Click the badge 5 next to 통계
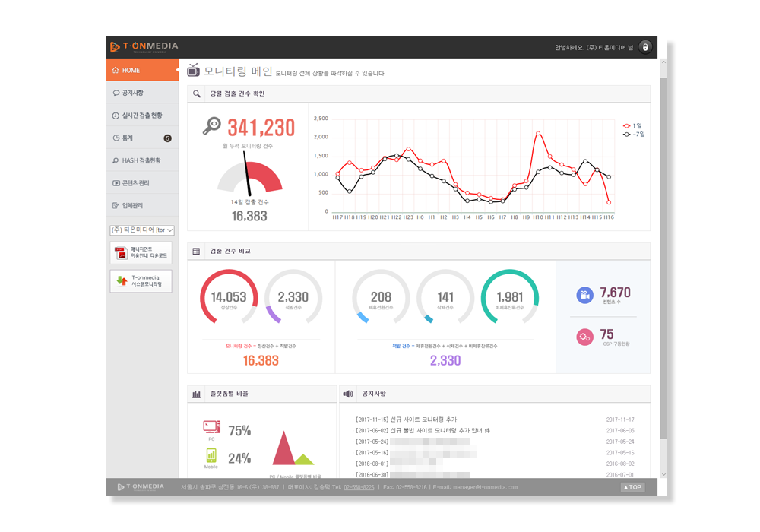The width and height of the screenshot is (760, 532). [167, 138]
